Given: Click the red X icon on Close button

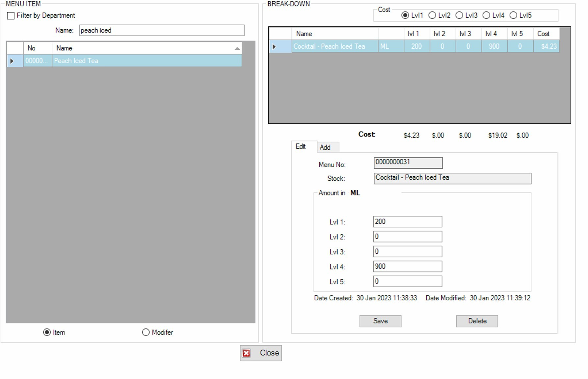Looking at the screenshot, I should coord(246,353).
